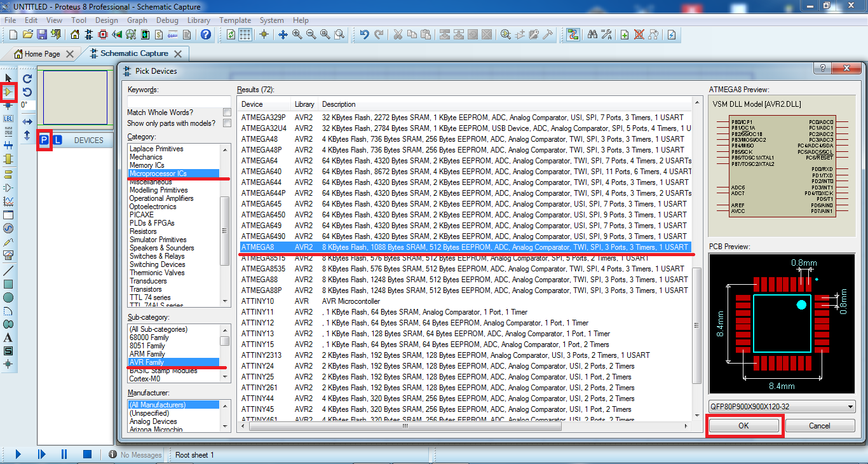Image resolution: width=868 pixels, height=464 pixels.
Task: Pick the Graph Mode tool
Action: click(x=8, y=201)
